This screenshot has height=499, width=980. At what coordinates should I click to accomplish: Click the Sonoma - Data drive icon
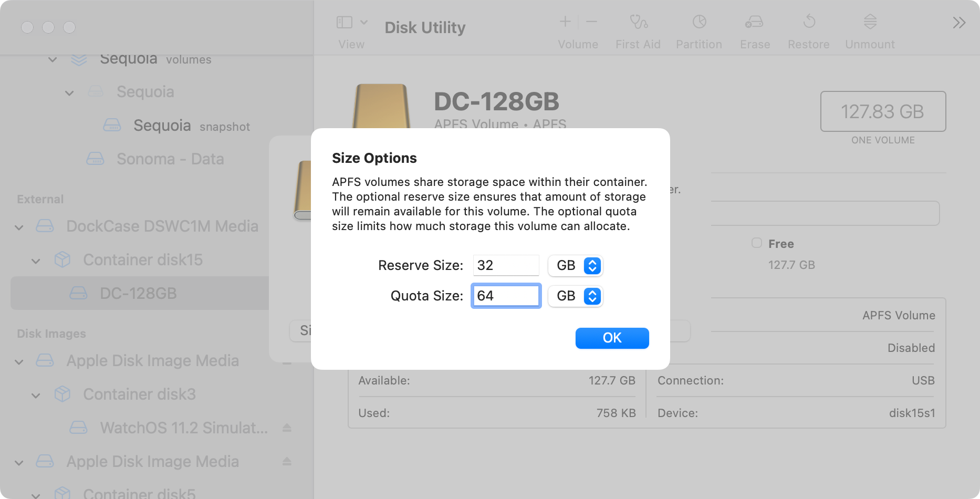95,158
